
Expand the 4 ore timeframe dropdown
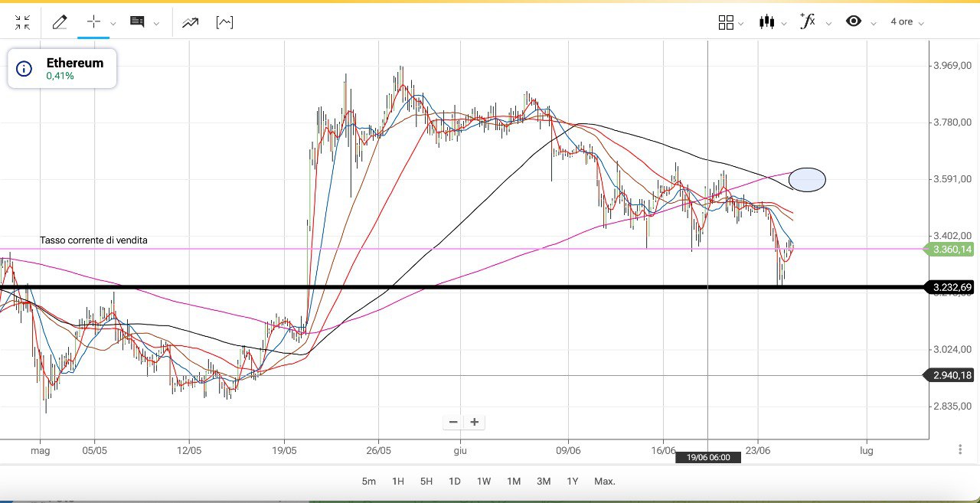click(906, 22)
